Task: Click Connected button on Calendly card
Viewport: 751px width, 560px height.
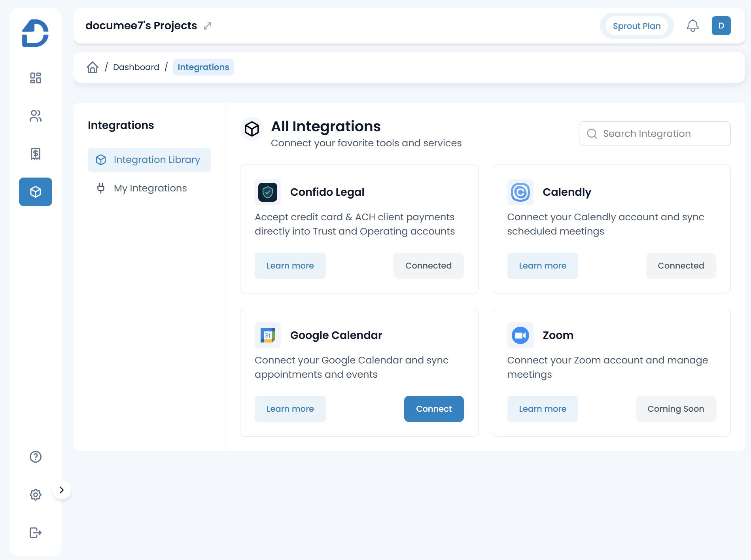Action: [681, 266]
